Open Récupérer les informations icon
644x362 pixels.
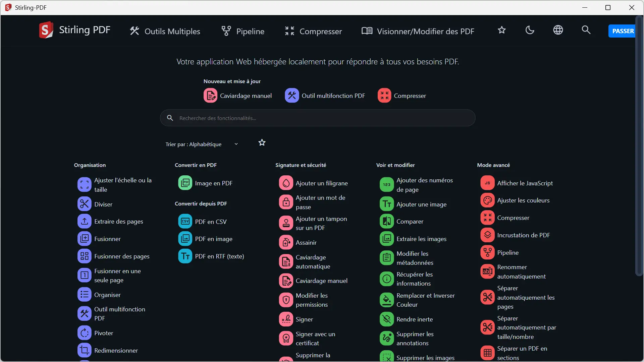tap(387, 279)
